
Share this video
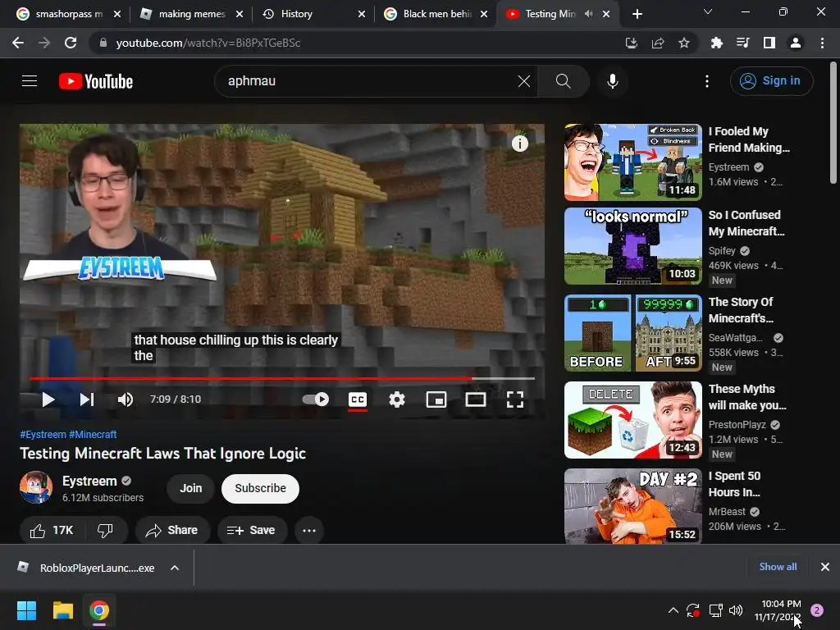pos(172,531)
